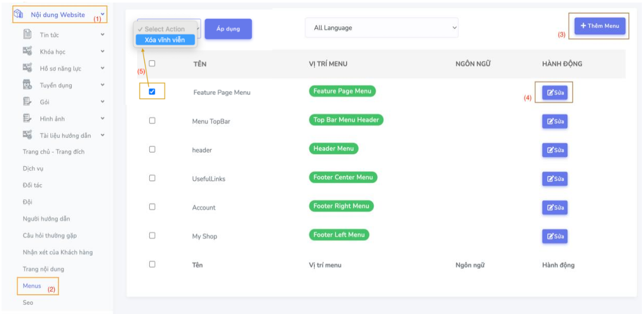Open the All Language dropdown
Image resolution: width=644 pixels, height=314 pixels.
tap(381, 28)
